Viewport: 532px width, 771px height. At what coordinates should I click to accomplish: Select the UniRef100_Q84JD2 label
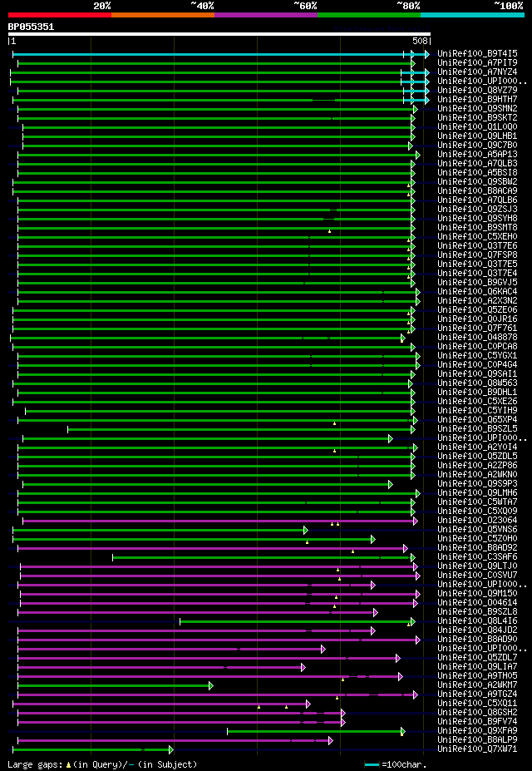pyautogui.click(x=477, y=630)
